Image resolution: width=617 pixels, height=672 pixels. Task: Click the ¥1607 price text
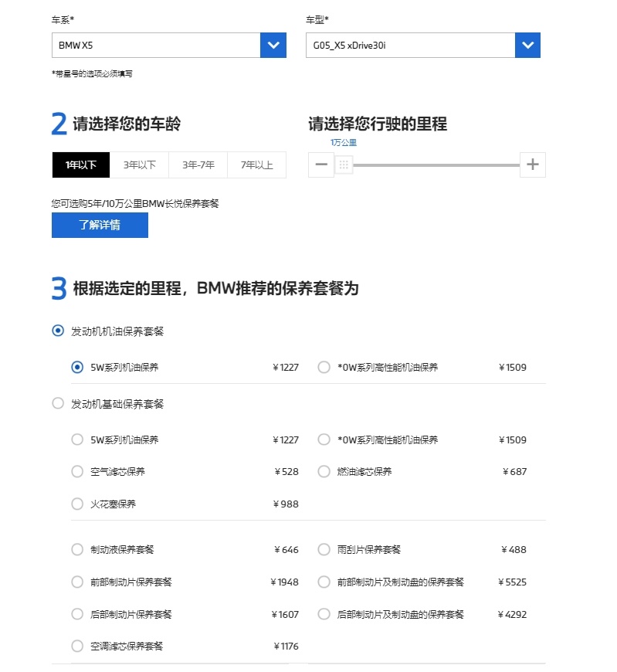(x=285, y=614)
